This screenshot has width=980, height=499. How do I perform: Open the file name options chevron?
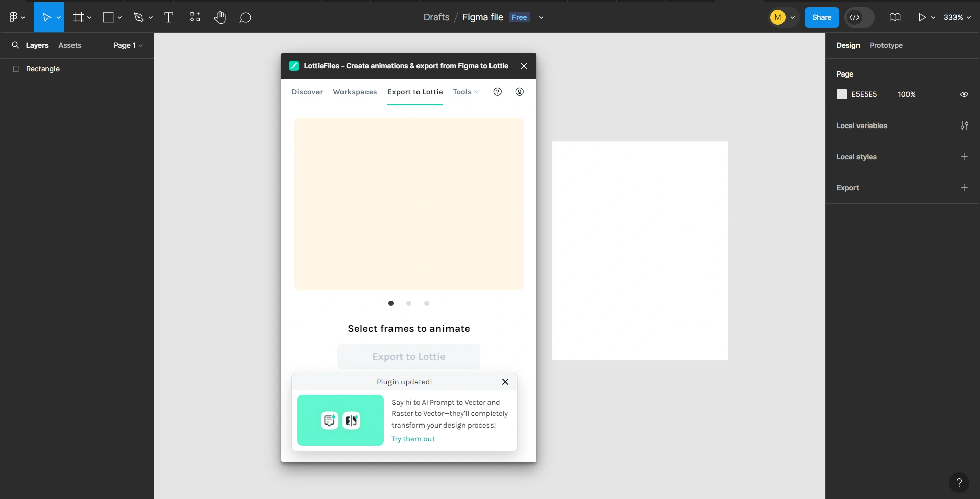click(x=541, y=17)
